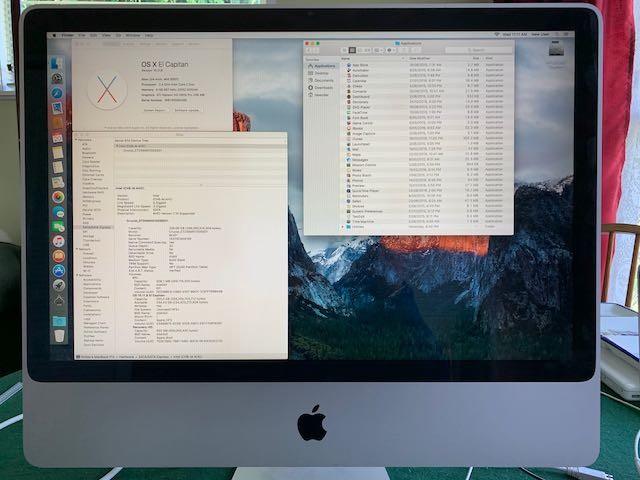Viewport: 640px width, 480px height.
Task: Launch Safari from the Dock
Action: pyautogui.click(x=57, y=92)
